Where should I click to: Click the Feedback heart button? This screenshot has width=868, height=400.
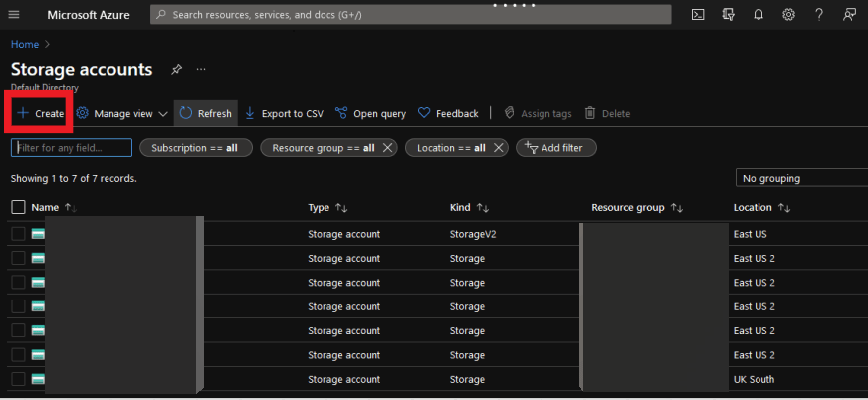pyautogui.click(x=448, y=114)
